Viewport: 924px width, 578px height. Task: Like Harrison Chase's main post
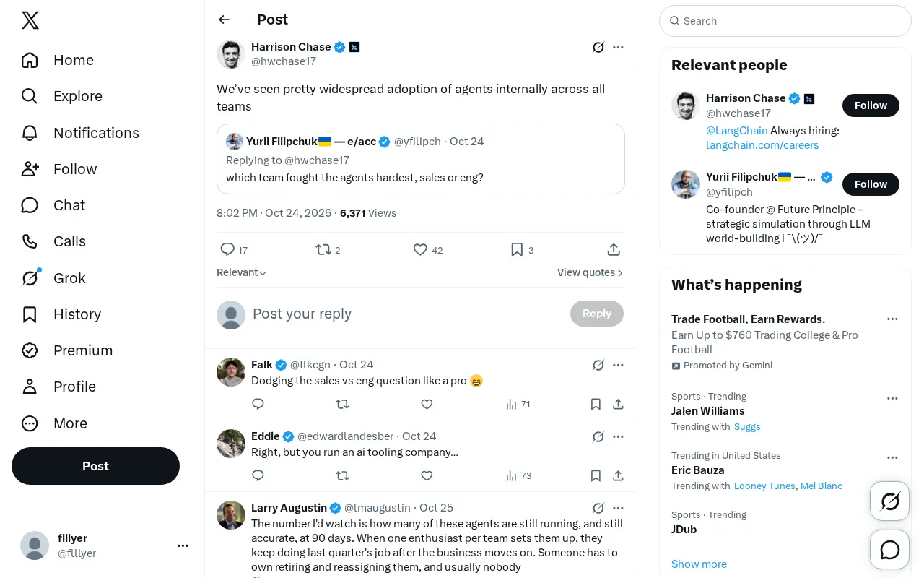coord(428,250)
